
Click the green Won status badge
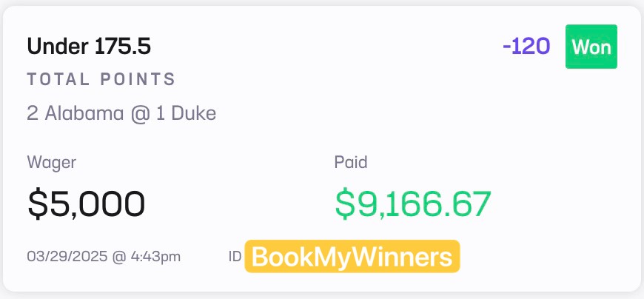(591, 47)
